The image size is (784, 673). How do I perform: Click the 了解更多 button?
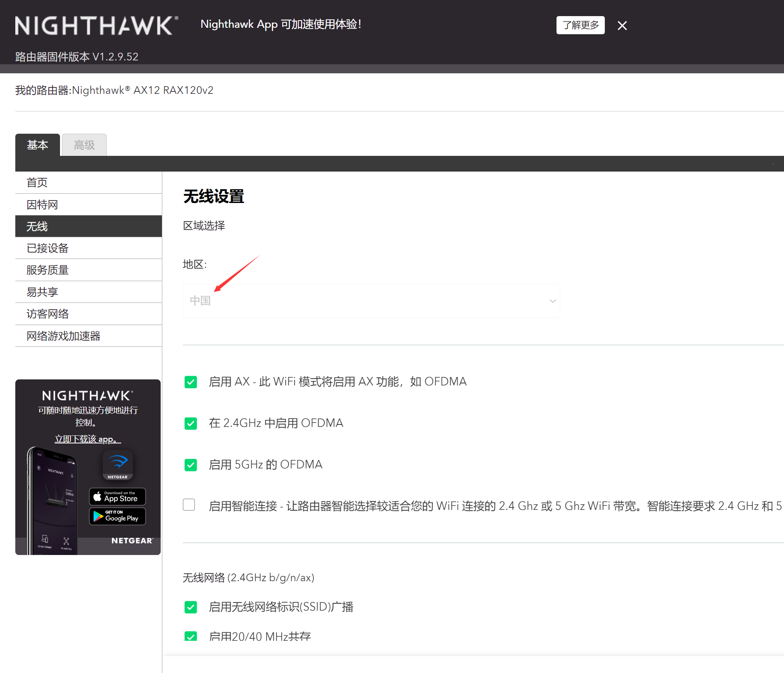580,25
